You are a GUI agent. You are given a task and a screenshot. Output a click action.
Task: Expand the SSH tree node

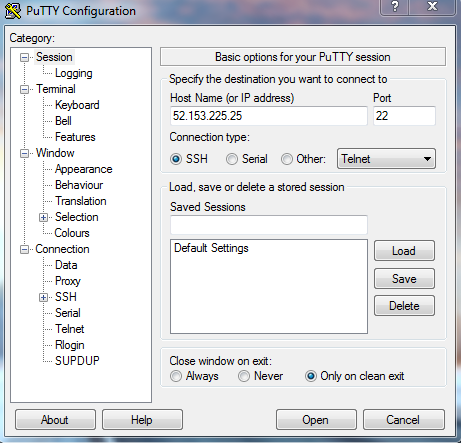click(x=43, y=297)
